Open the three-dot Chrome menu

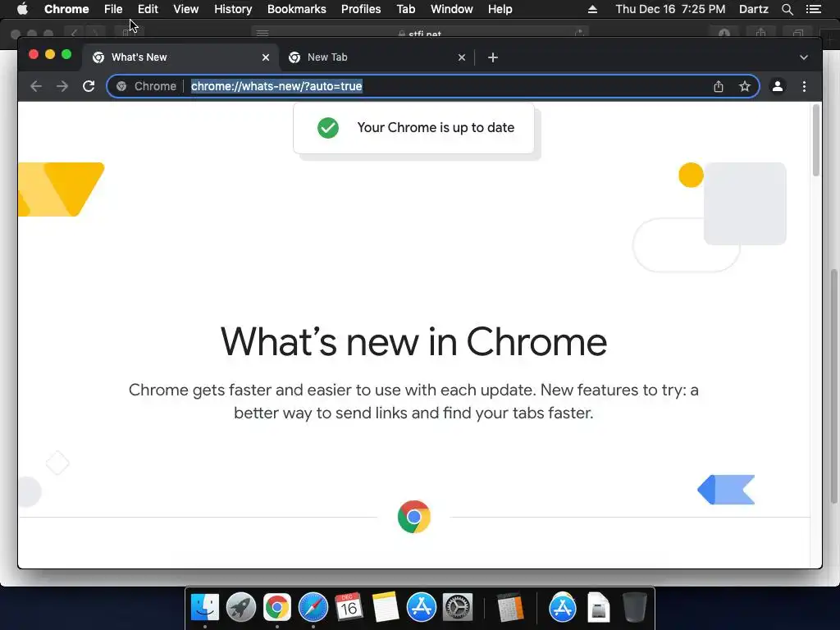(804, 86)
